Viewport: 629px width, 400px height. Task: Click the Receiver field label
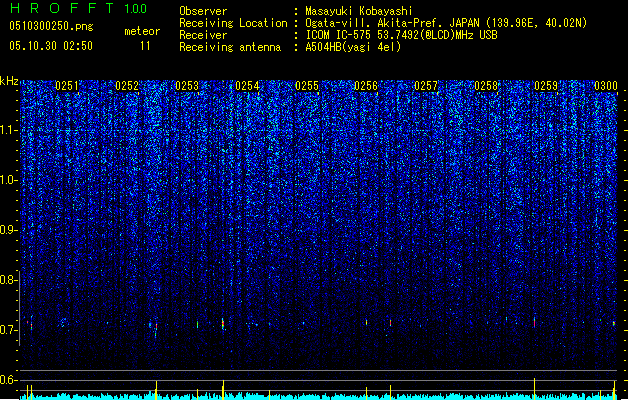203,35
